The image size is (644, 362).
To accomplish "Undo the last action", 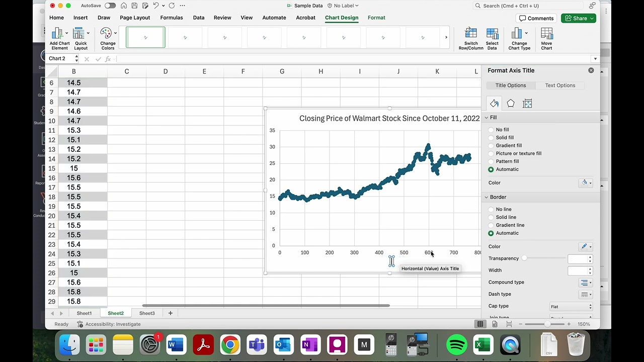I will coord(155,6).
